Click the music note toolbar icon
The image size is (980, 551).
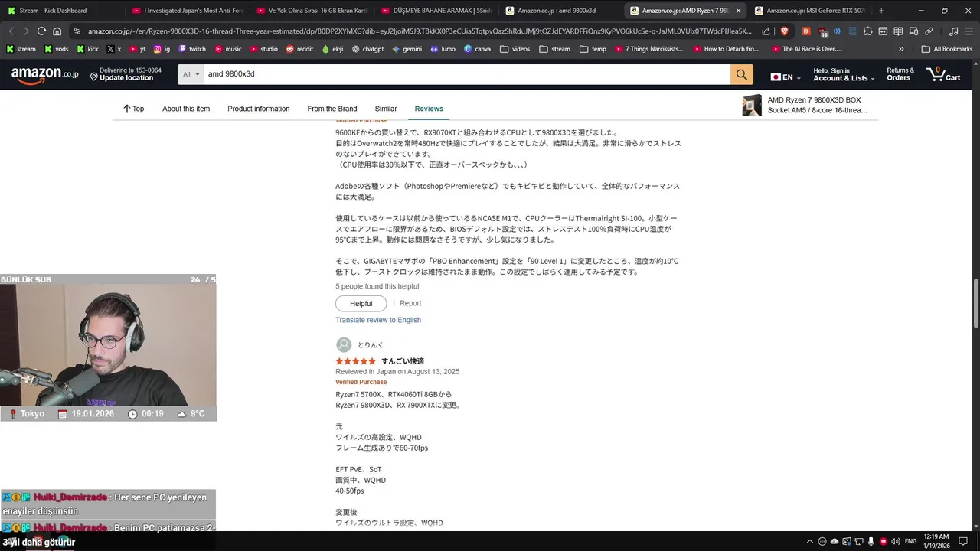click(952, 31)
